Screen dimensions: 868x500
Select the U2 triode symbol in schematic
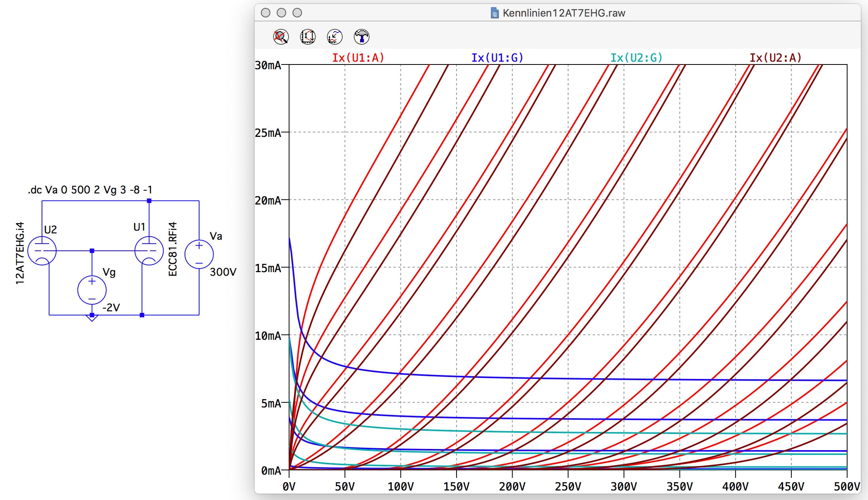[42, 251]
